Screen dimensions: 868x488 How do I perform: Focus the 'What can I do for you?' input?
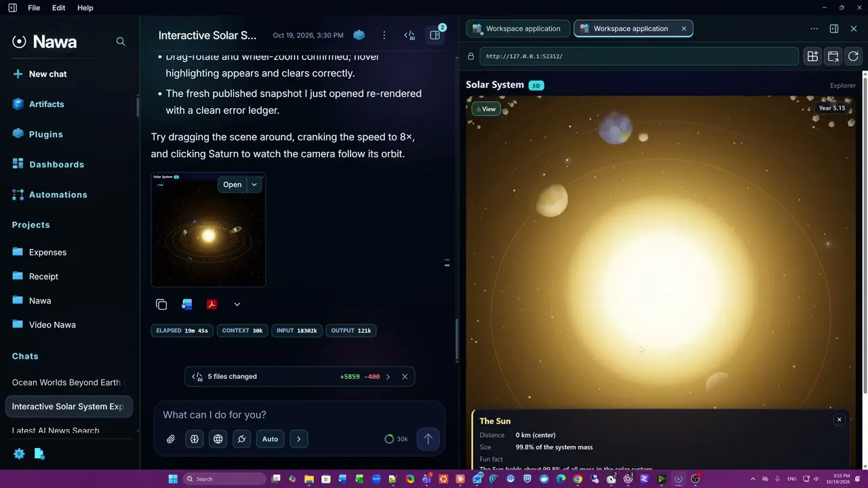point(298,415)
